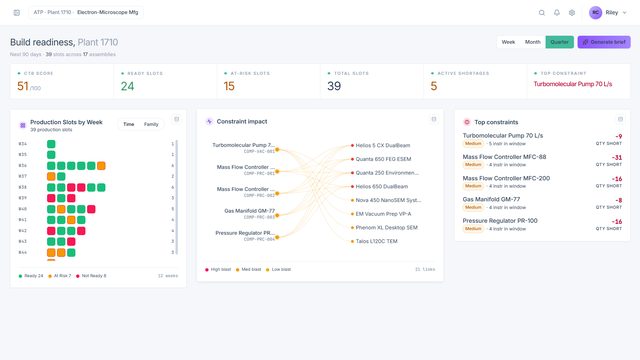The height and width of the screenshot is (360, 640).
Task: Select the Month range tab
Action: [533, 42]
